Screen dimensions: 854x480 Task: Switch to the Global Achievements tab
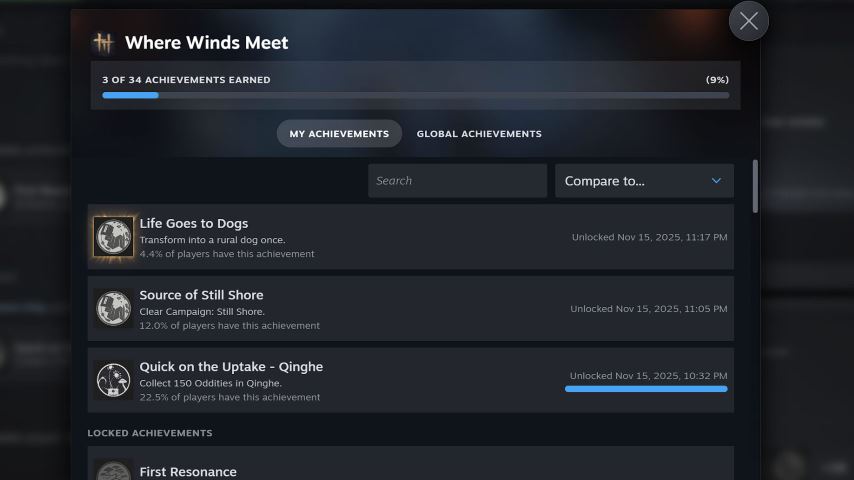(479, 133)
